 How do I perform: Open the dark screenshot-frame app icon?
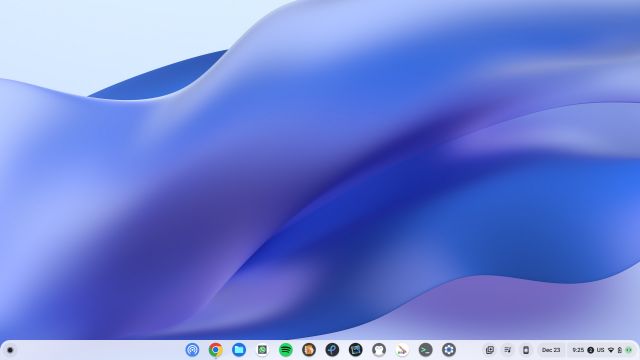tap(356, 350)
